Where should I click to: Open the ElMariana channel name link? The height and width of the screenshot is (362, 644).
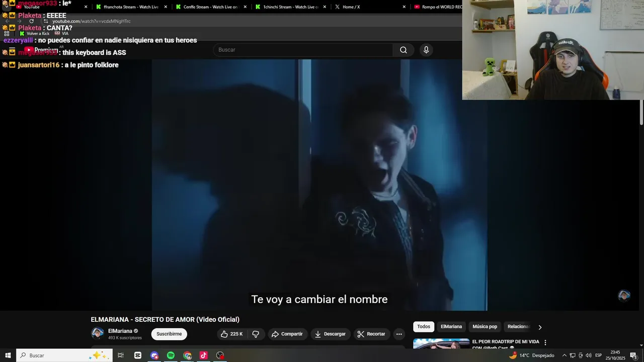(120, 331)
